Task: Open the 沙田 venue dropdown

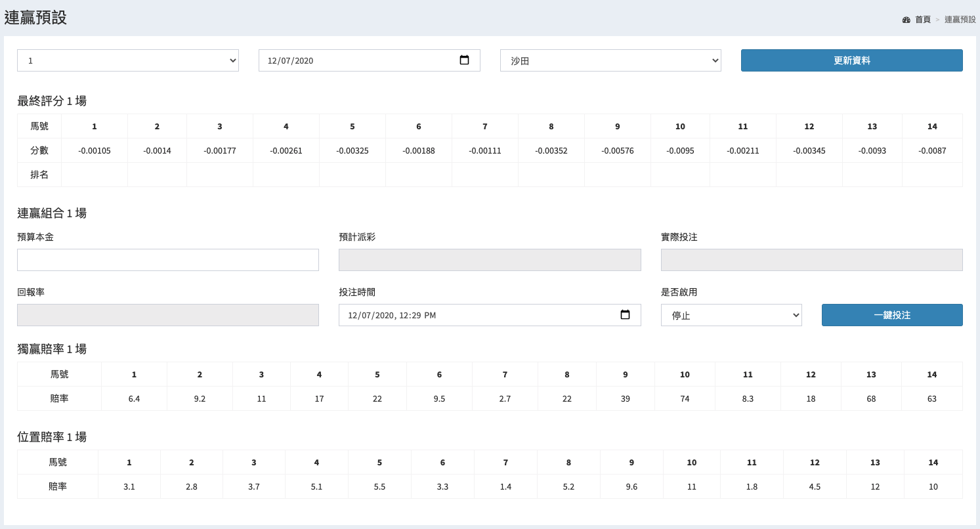Action: pos(610,60)
